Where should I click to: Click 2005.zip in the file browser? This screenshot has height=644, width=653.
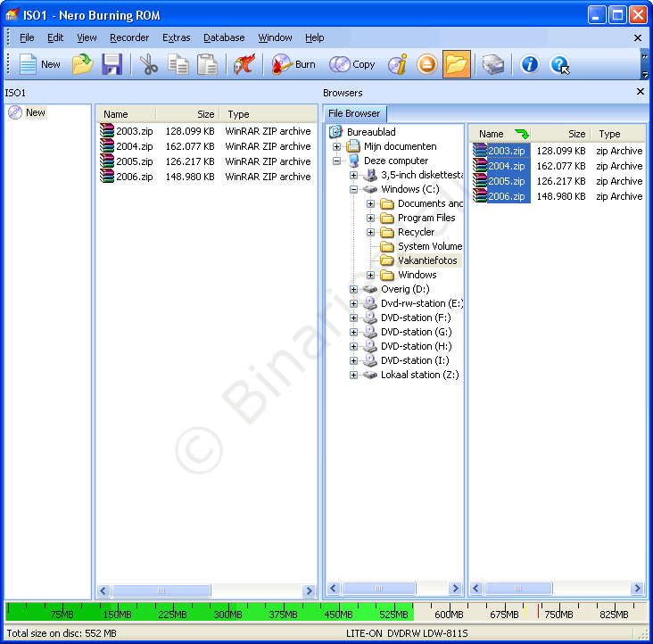click(507, 181)
